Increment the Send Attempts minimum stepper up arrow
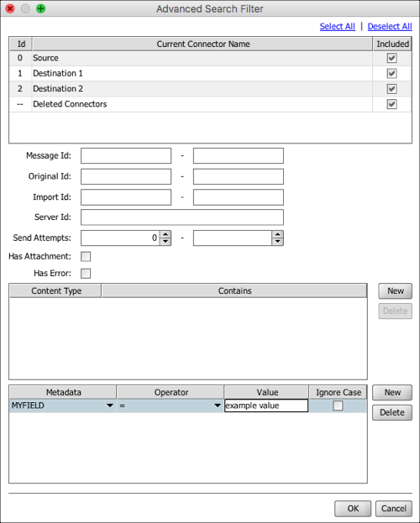The image size is (420, 523). [165, 234]
